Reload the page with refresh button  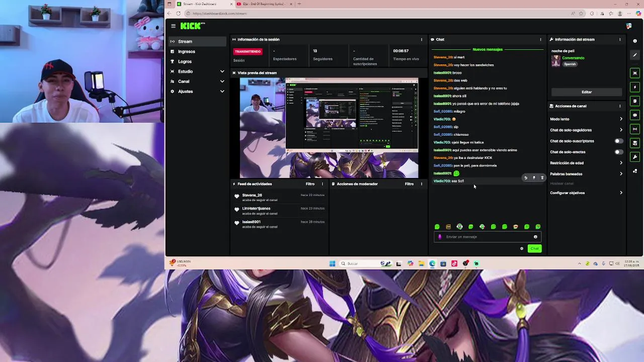tap(178, 14)
